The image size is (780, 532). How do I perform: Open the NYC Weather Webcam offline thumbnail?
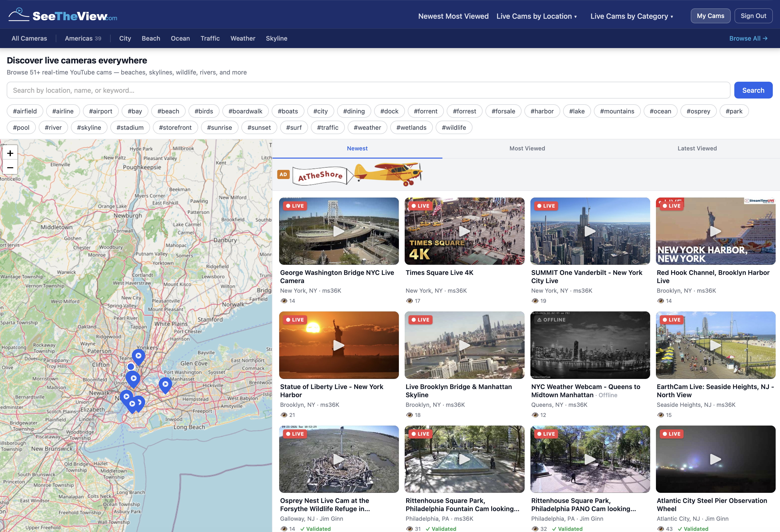coord(590,345)
